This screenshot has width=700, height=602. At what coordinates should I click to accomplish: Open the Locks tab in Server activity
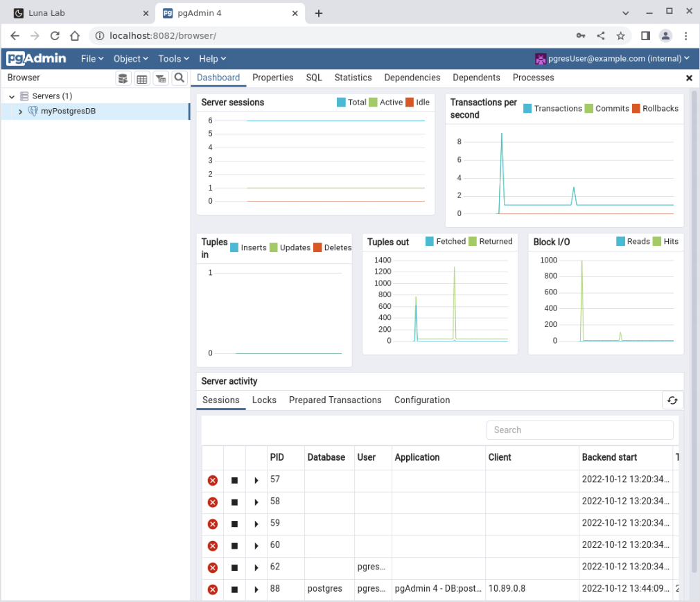point(264,400)
